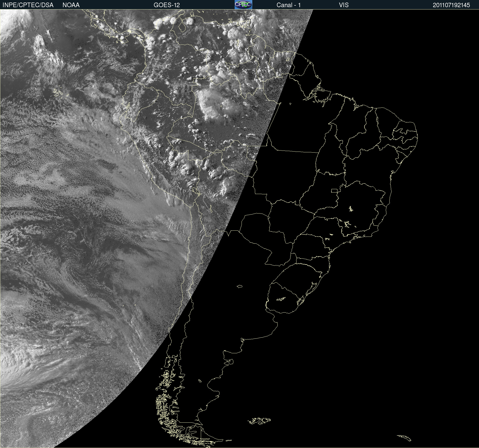Select the GOES-12 satellite label
The height and width of the screenshot is (448, 479).
[x=167, y=5]
